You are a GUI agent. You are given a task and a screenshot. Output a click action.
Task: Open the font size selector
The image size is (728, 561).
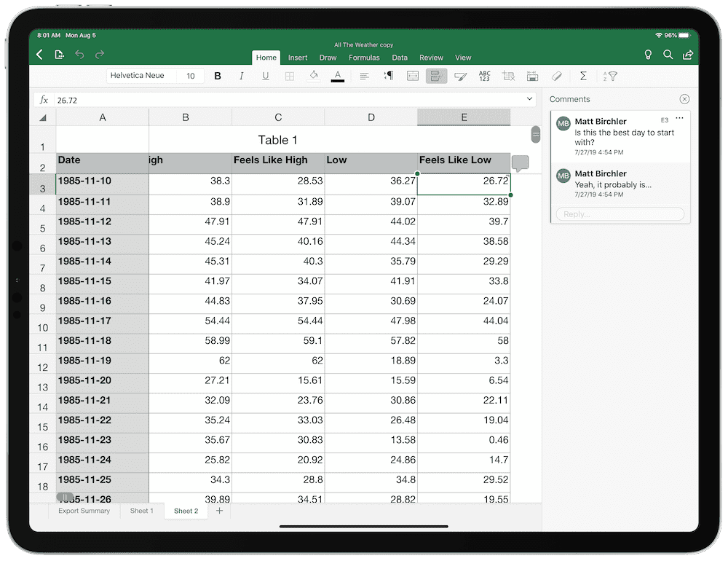190,75
